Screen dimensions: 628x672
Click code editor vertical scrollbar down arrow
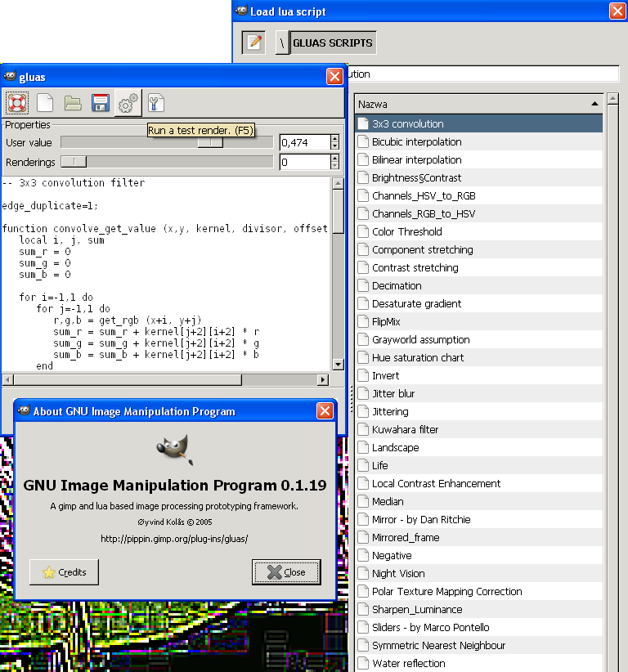(338, 365)
